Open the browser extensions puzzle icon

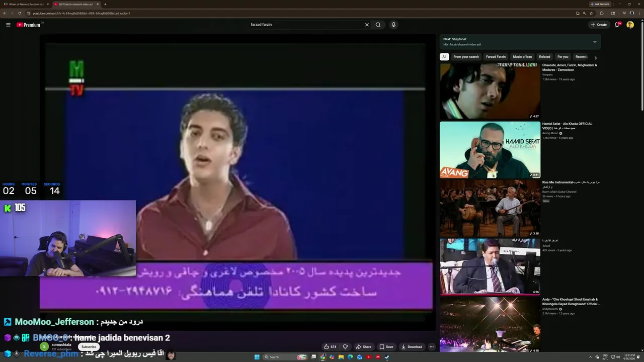[602, 13]
